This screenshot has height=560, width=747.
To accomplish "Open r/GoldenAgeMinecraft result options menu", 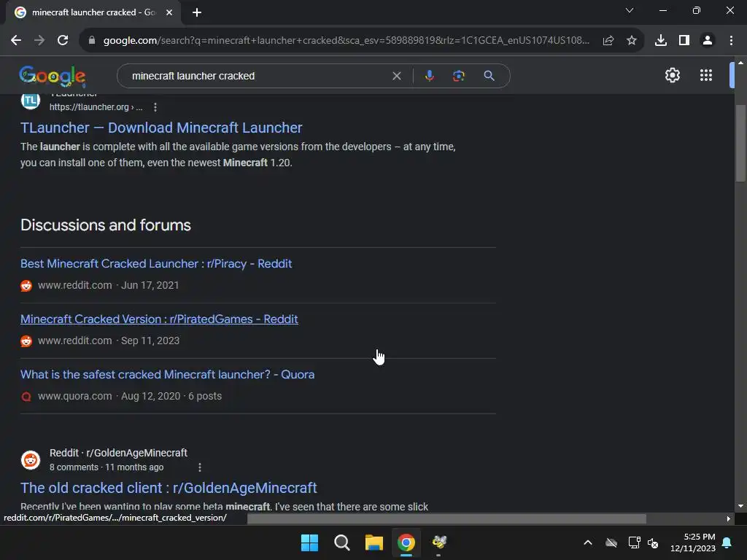I will point(200,467).
